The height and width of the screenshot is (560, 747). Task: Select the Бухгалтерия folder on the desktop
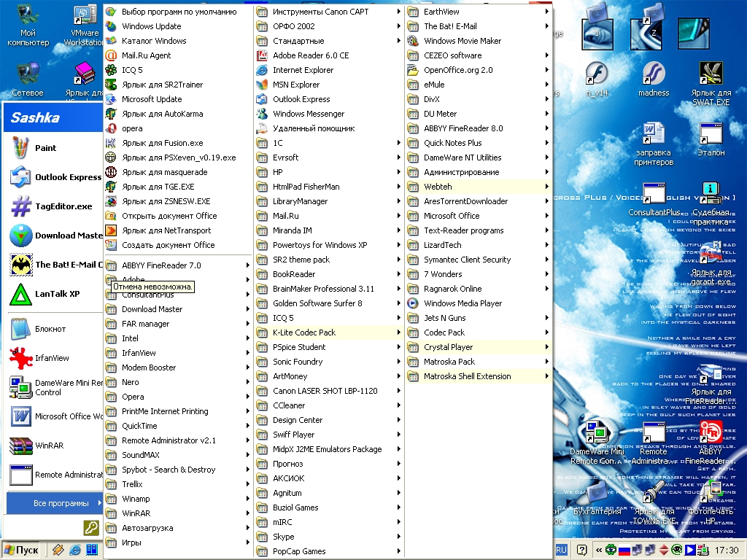pos(597,499)
